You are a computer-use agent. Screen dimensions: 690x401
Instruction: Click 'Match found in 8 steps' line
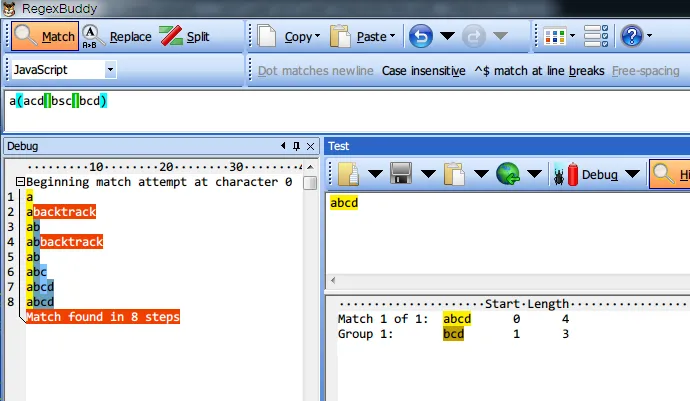[103, 316]
